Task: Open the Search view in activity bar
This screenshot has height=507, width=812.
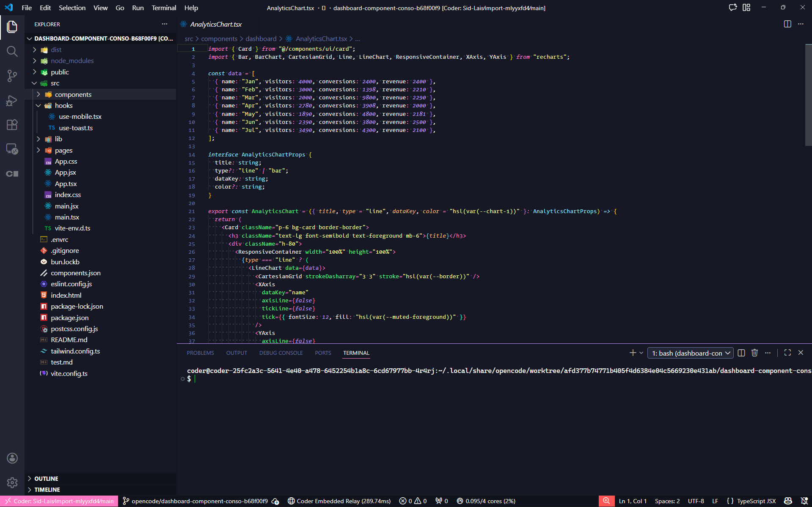Action: tap(12, 52)
